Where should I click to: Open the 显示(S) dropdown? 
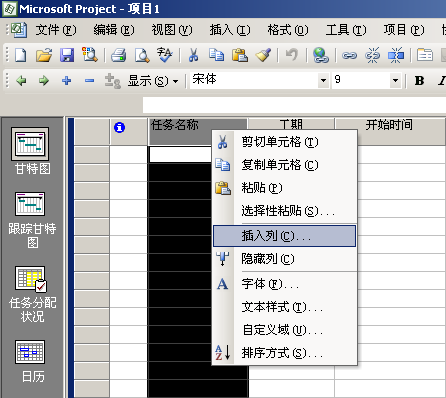(x=153, y=81)
